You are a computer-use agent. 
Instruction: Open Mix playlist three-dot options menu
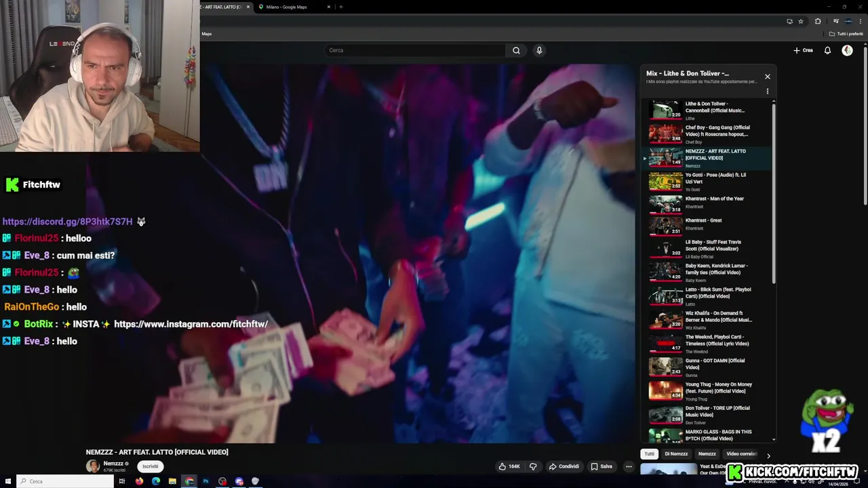click(x=768, y=91)
